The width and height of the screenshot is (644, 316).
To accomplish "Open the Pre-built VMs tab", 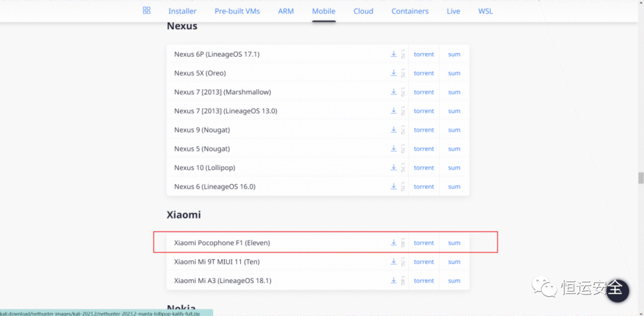I will point(237,11).
